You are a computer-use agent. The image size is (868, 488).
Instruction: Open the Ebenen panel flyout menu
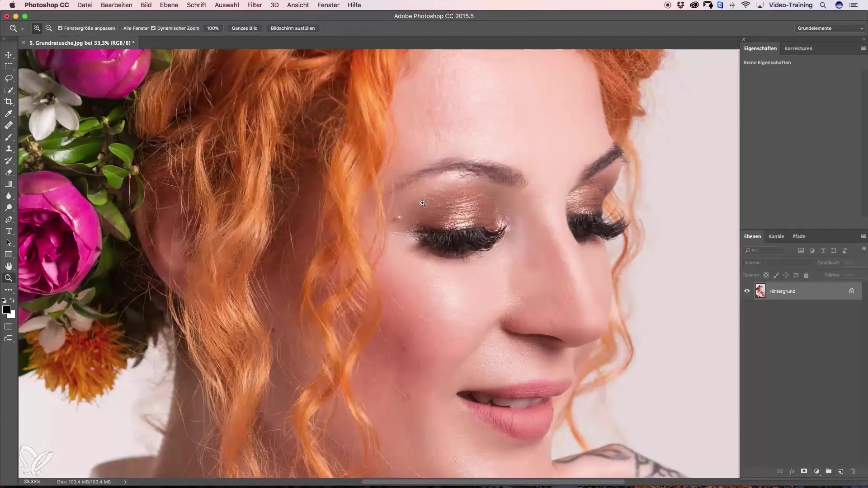click(863, 236)
